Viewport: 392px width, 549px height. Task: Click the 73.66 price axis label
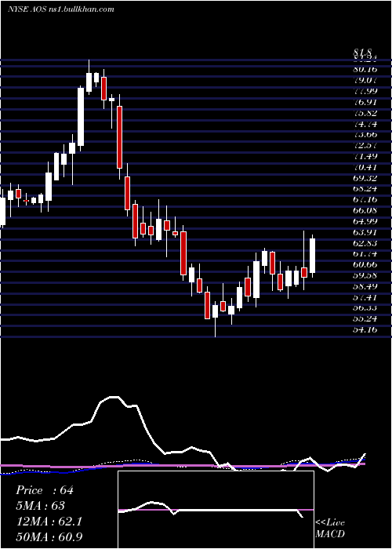pyautogui.click(x=365, y=134)
